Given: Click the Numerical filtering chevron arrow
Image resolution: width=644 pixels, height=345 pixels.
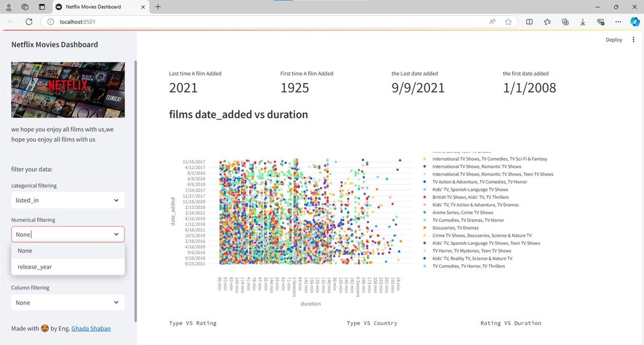Looking at the screenshot, I should point(116,234).
